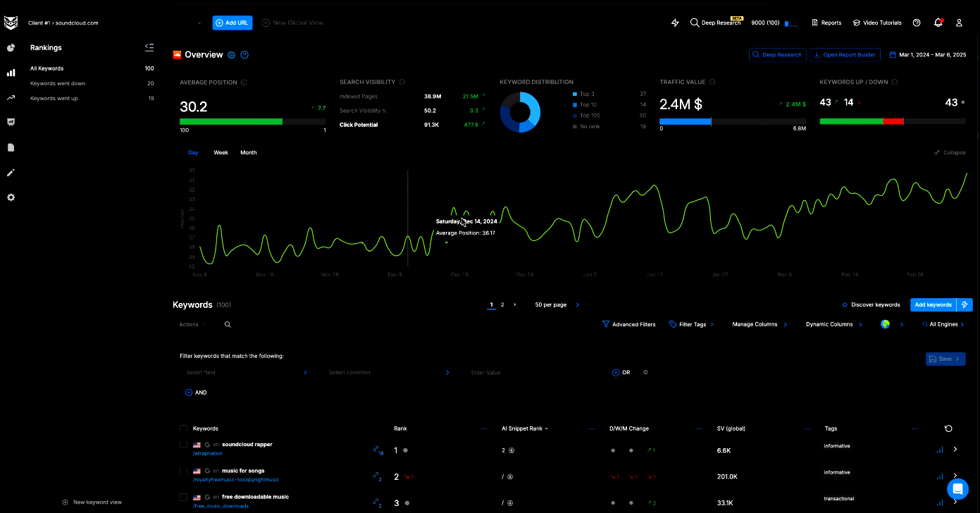Switch to the Month chart tab
Image resolution: width=980 pixels, height=513 pixels.
coord(248,152)
